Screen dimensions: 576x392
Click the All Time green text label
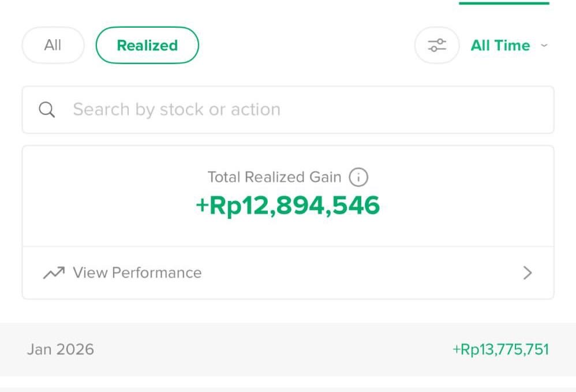pyautogui.click(x=500, y=46)
